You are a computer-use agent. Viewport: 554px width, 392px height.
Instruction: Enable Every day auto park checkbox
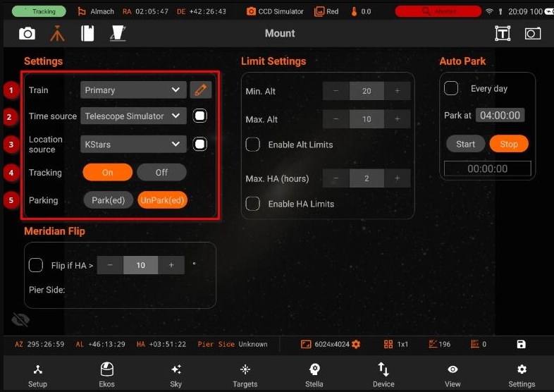click(x=451, y=88)
